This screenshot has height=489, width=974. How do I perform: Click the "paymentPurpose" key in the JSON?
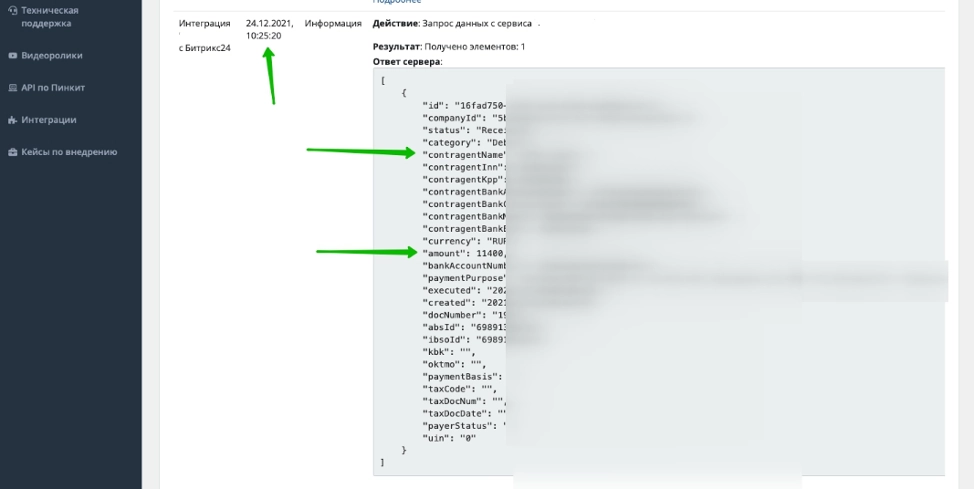[465, 278]
